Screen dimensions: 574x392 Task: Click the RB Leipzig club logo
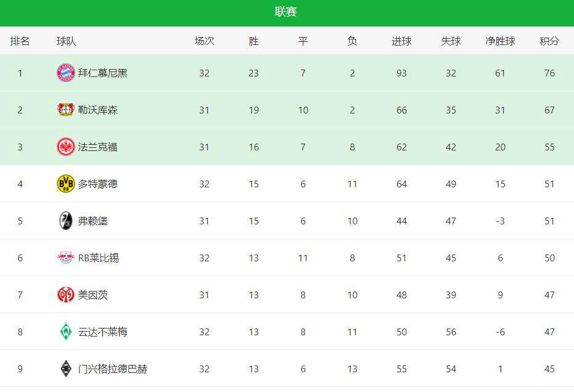click(65, 258)
